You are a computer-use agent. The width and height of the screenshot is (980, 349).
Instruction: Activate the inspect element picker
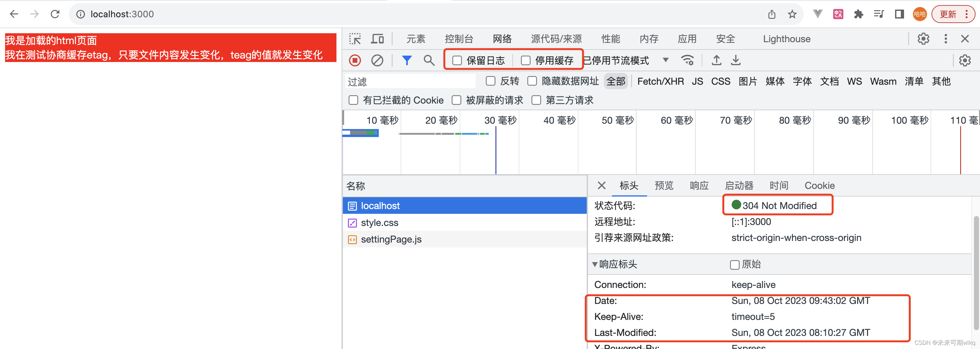(x=355, y=39)
